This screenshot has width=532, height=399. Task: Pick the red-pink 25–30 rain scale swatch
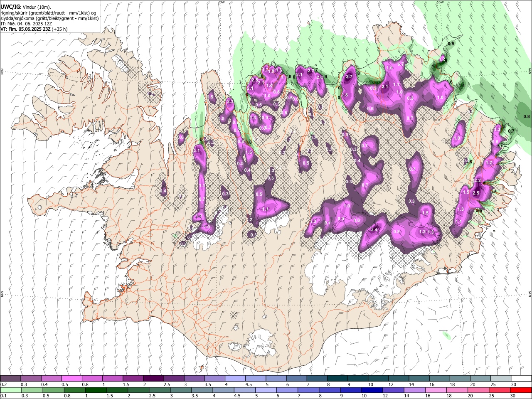(x=500, y=390)
